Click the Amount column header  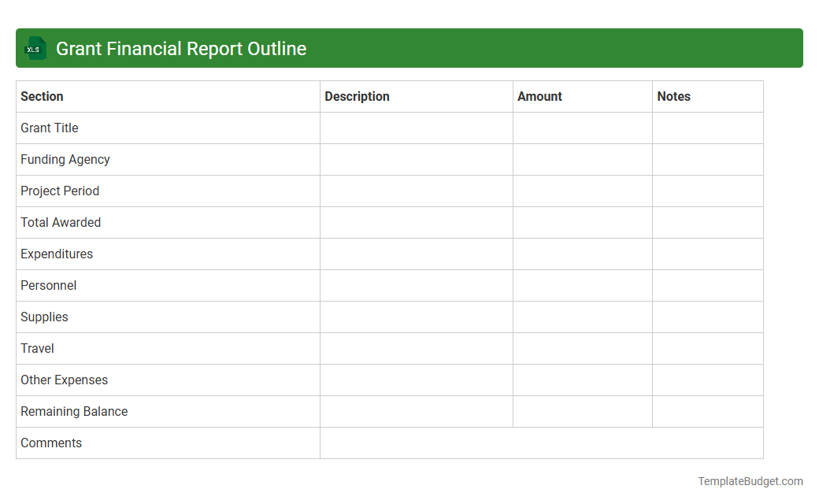(540, 96)
